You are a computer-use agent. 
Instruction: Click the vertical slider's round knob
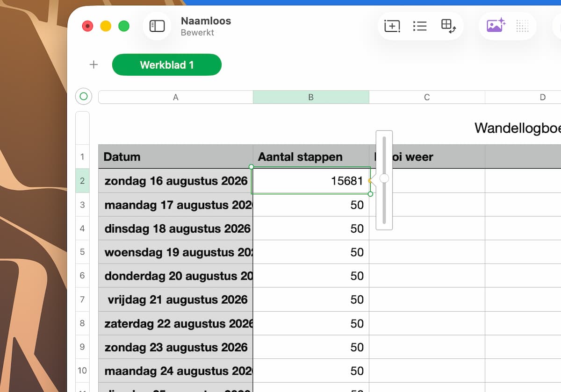pyautogui.click(x=384, y=178)
